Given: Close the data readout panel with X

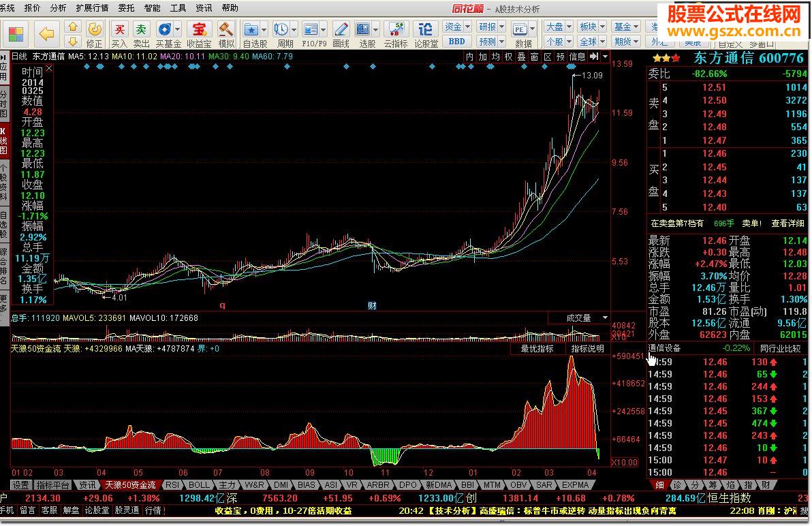Looking at the screenshot, I should pos(48,68).
